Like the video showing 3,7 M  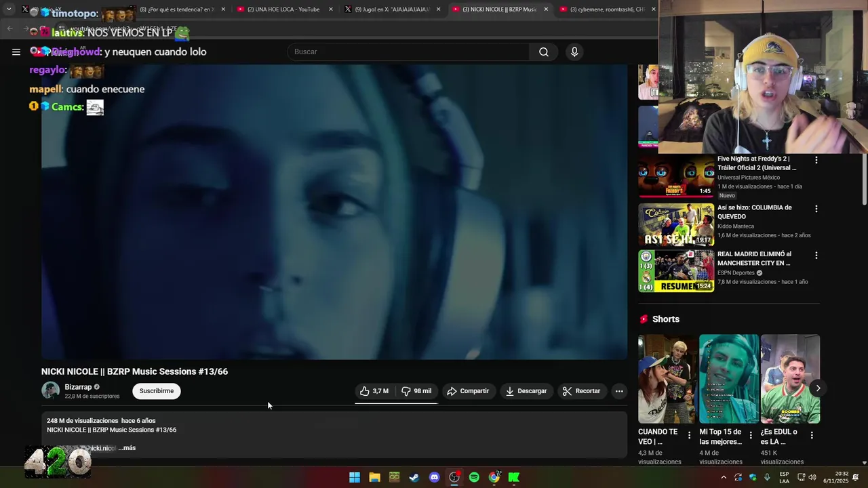pos(374,391)
